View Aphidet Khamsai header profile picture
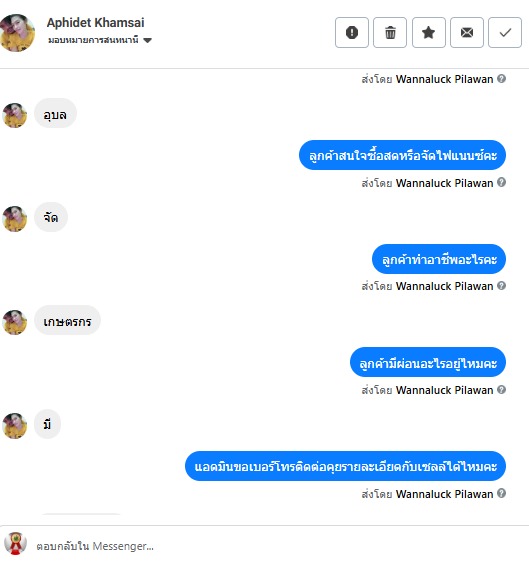This screenshot has width=529, height=566. [17, 33]
